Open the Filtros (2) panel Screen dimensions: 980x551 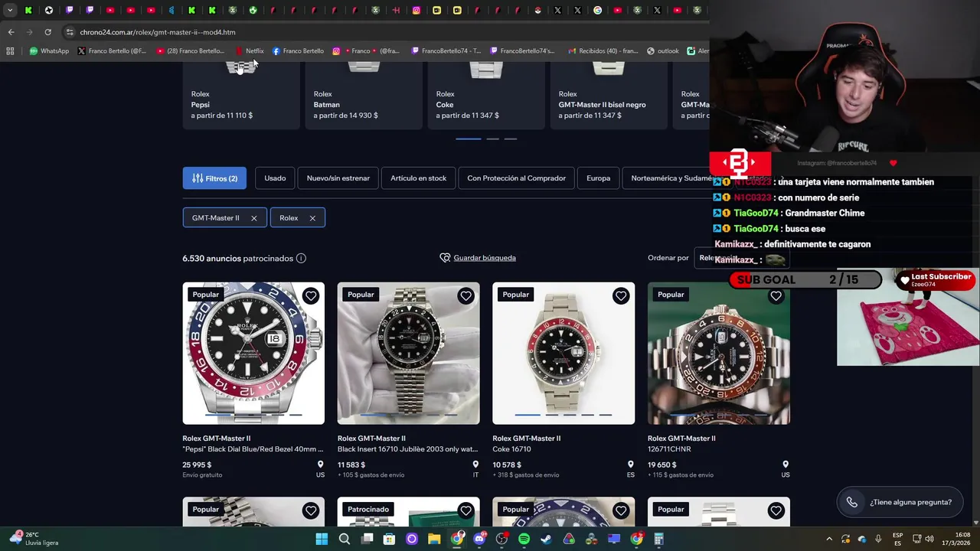pos(214,178)
